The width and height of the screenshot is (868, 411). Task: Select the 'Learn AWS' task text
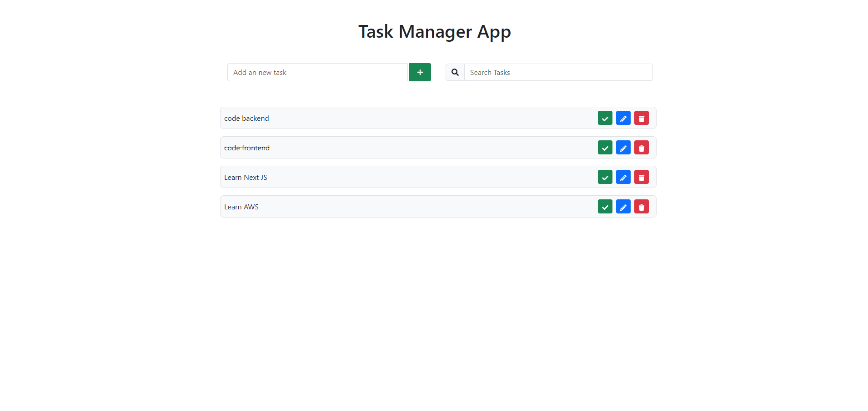pos(241,207)
